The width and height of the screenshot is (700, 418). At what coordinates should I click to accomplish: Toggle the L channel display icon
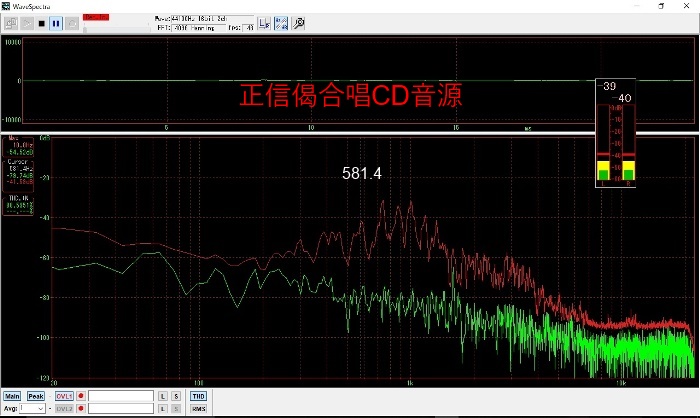(264, 23)
